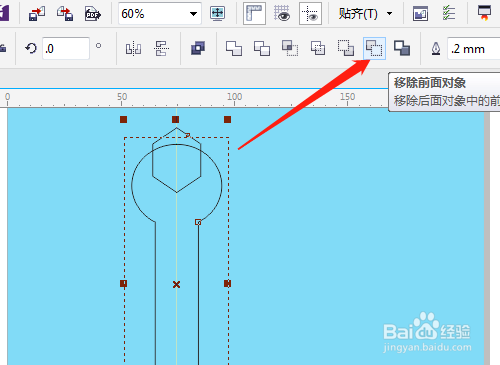Click the Export file icon
The height and width of the screenshot is (365, 500).
coord(65,14)
